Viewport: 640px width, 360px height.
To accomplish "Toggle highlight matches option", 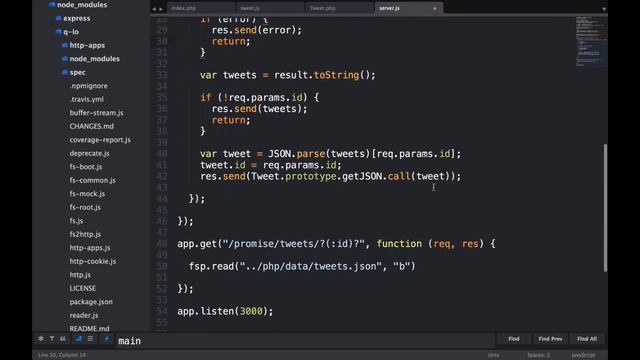I will [107, 339].
